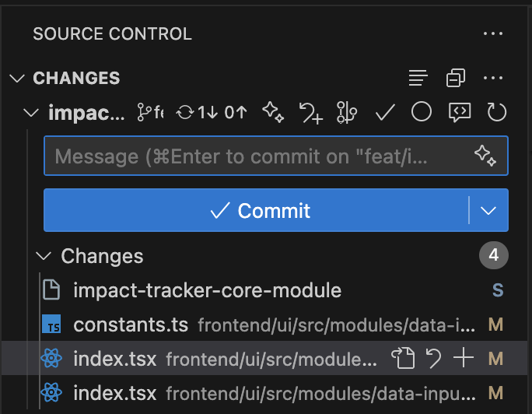Discard changes for highlighted index.tsx
Viewport: 532px width, 414px height.
434,359
